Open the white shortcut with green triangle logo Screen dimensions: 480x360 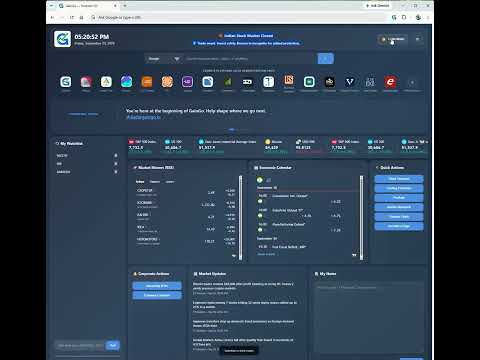[106, 82]
